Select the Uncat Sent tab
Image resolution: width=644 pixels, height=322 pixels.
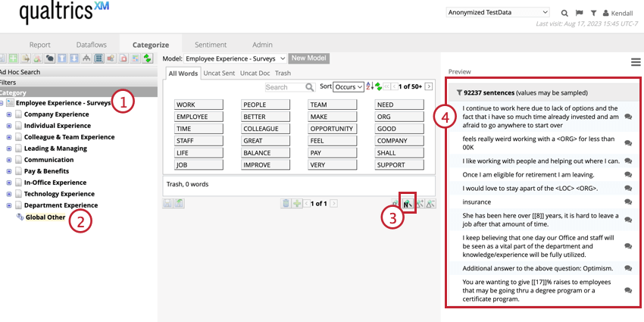pos(220,73)
